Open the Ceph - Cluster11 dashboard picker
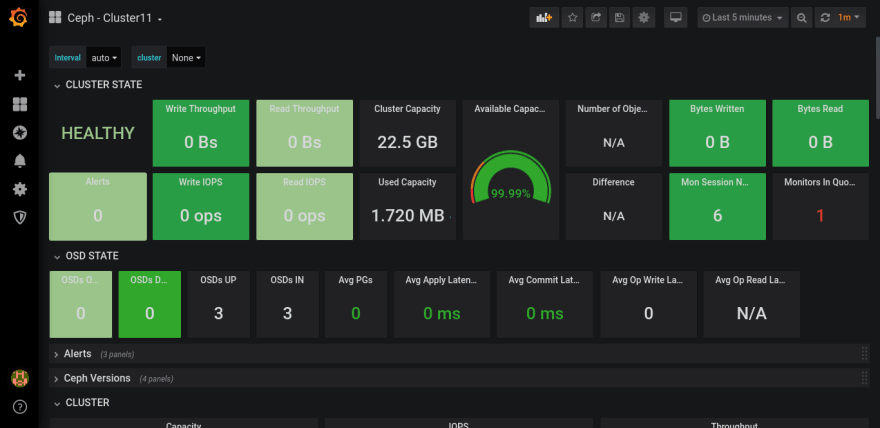The height and width of the screenshot is (428, 880). coord(115,18)
